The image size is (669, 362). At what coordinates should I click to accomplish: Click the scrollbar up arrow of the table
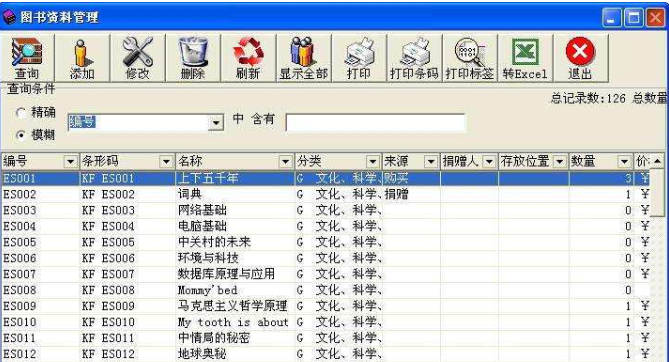[657, 161]
